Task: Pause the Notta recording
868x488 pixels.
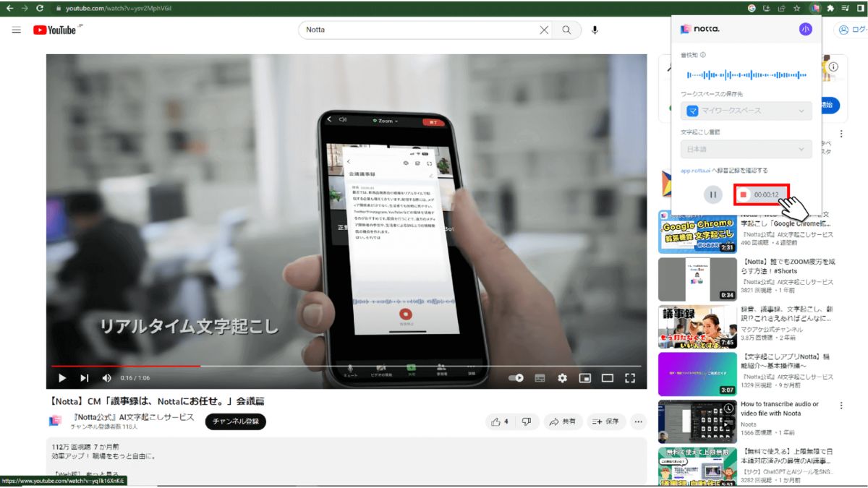Action: pyautogui.click(x=713, y=194)
